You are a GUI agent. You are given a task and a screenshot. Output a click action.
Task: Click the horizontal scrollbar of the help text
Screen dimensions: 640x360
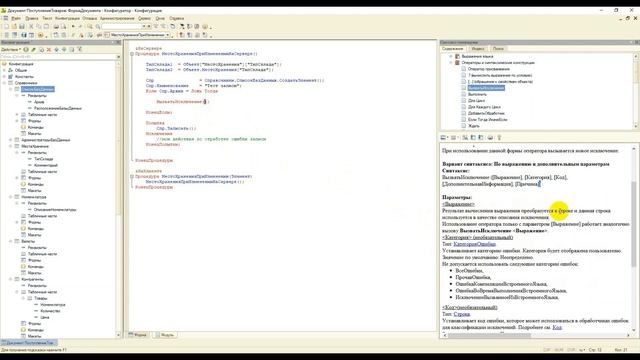(537, 336)
